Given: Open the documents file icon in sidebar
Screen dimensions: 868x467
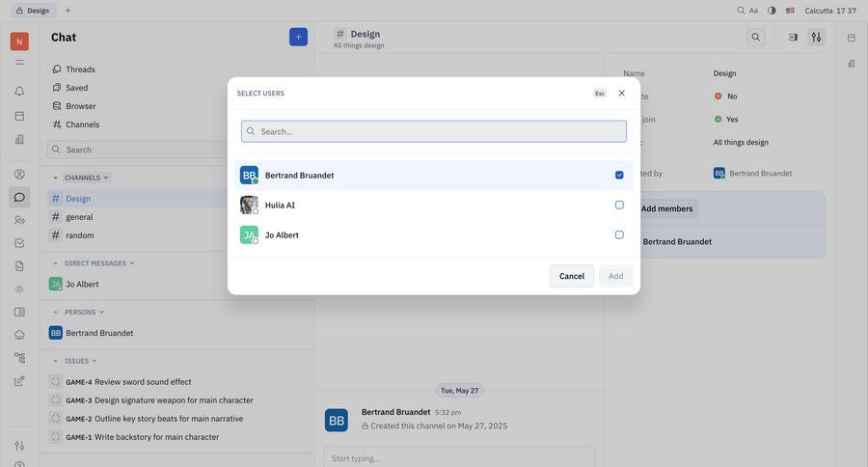Looking at the screenshot, I should [19, 266].
